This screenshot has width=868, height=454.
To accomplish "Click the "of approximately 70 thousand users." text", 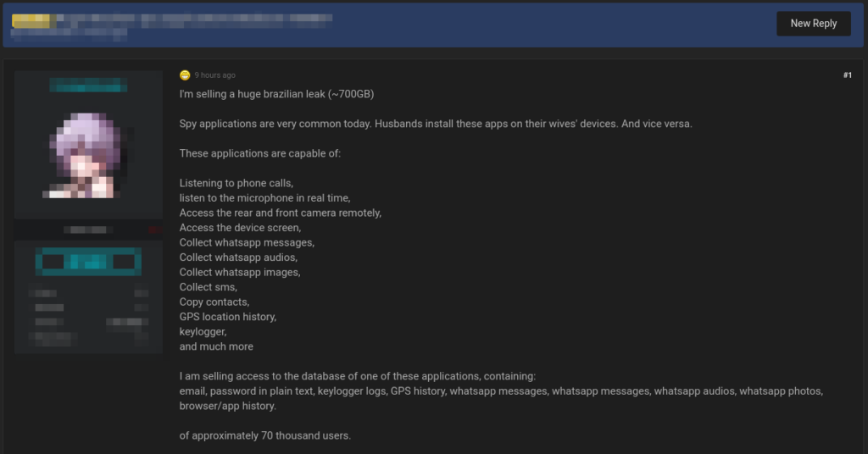I will 265,435.
